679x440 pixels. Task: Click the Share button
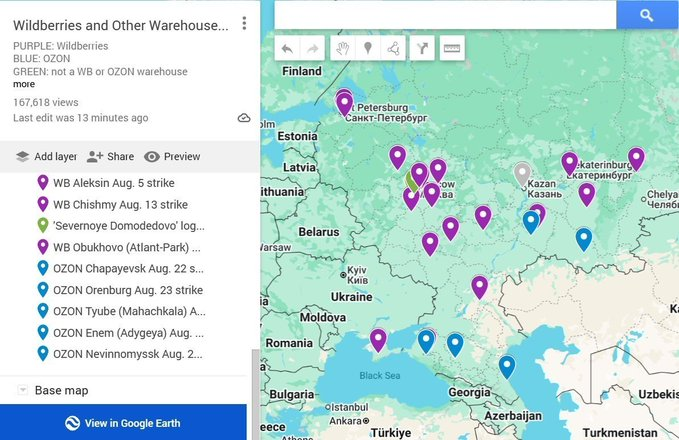coord(110,157)
